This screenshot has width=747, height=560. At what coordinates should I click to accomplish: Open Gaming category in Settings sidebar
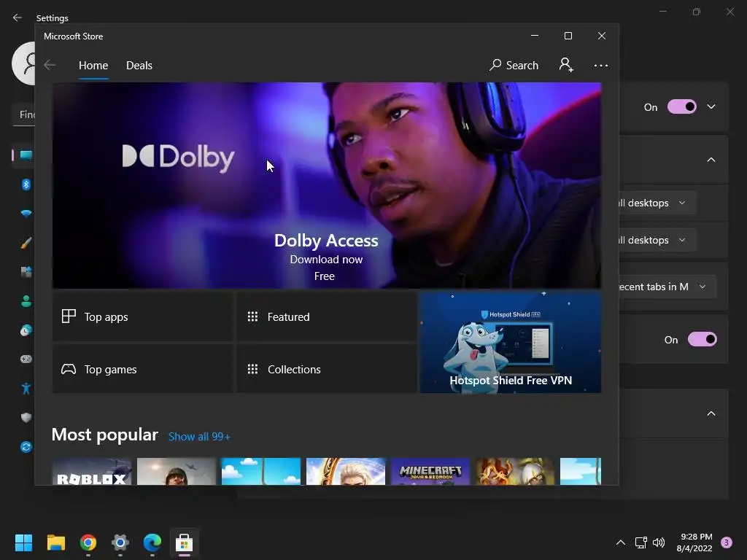[x=26, y=359]
